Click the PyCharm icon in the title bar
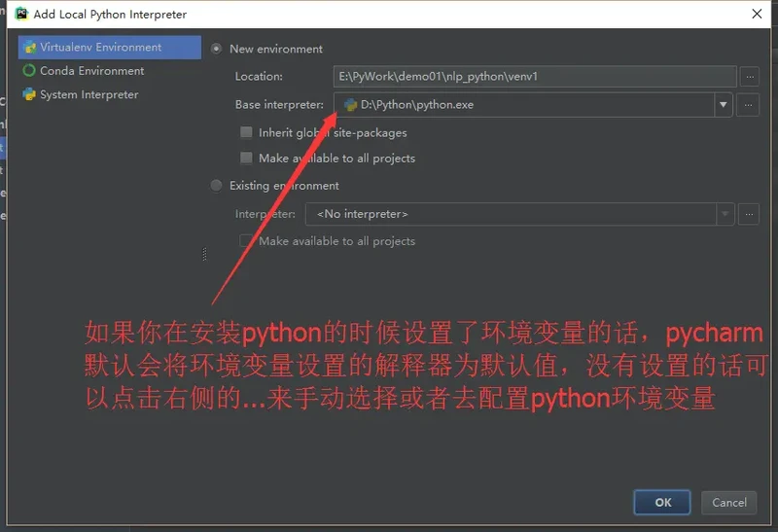This screenshot has height=532, width=778. click(20, 15)
